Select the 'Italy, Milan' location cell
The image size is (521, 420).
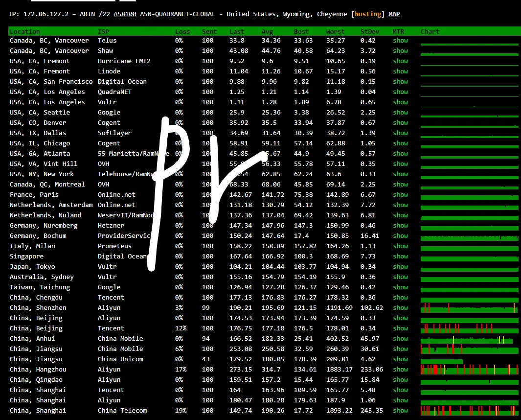tap(32, 246)
